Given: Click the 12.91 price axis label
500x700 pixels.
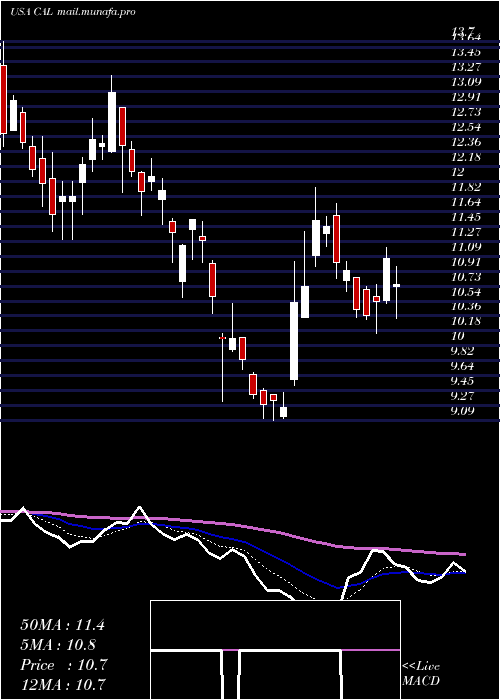Looking at the screenshot, I should tap(466, 97).
